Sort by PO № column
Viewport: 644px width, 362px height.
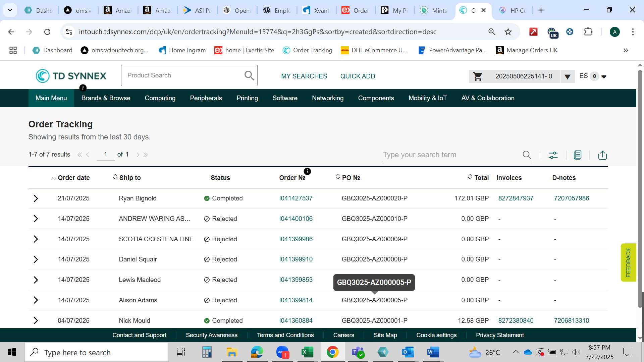click(348, 178)
